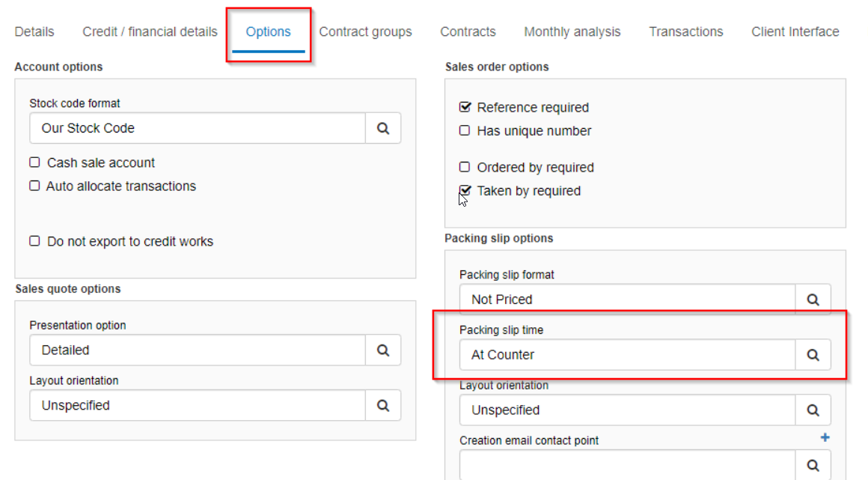Image resolution: width=868 pixels, height=480 pixels.
Task: Search Packing slip Layout orientation options
Action: click(x=813, y=410)
